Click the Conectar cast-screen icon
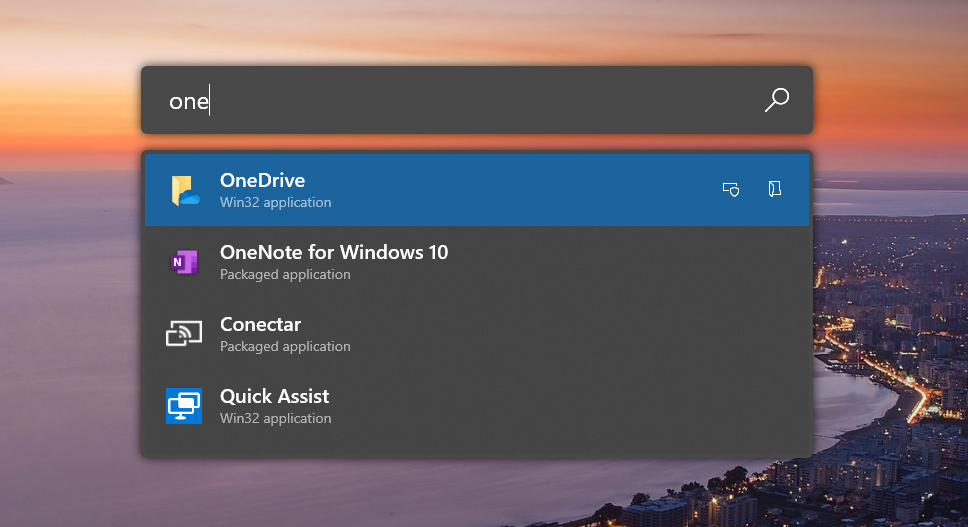The image size is (968, 527). pos(184,333)
